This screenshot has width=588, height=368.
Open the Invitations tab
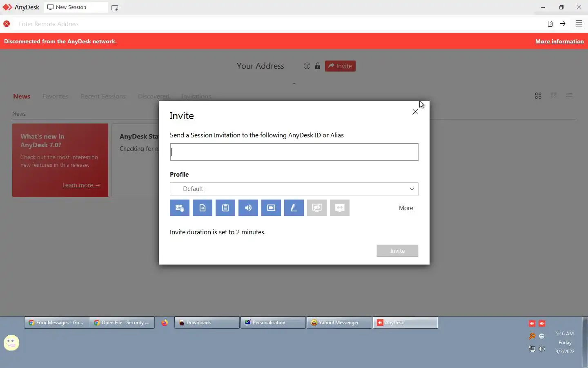[196, 96]
